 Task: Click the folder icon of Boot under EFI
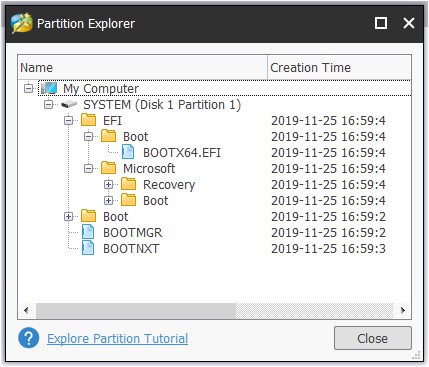(x=108, y=136)
